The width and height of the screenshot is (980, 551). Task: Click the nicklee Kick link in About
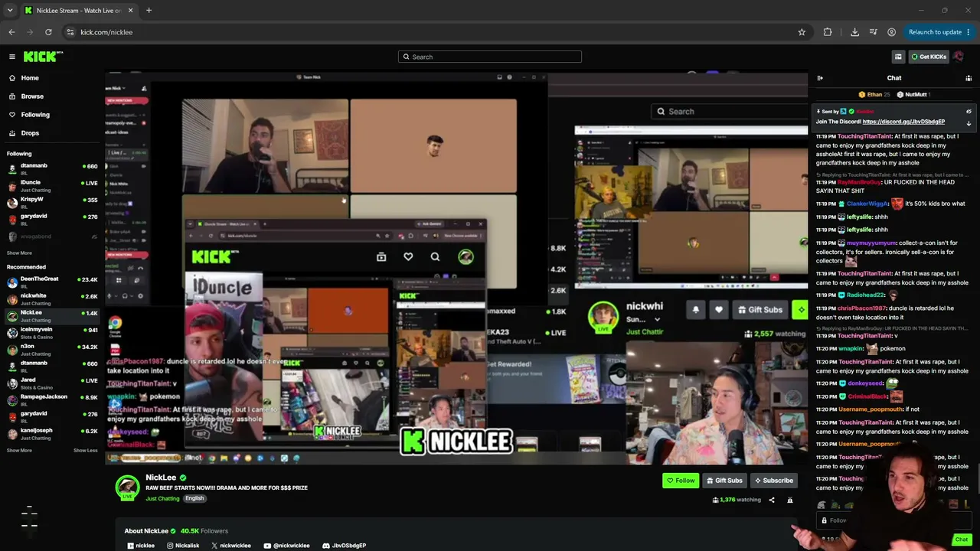(141, 546)
